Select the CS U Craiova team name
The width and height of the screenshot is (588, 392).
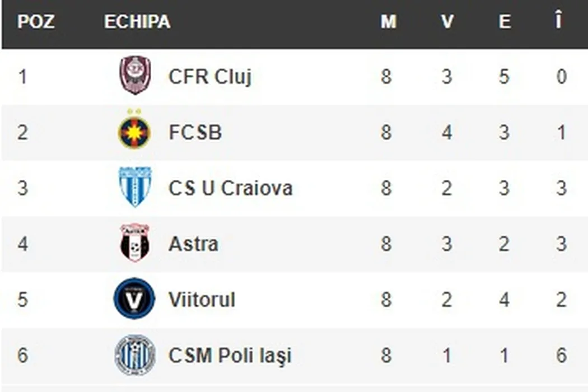pos(230,188)
